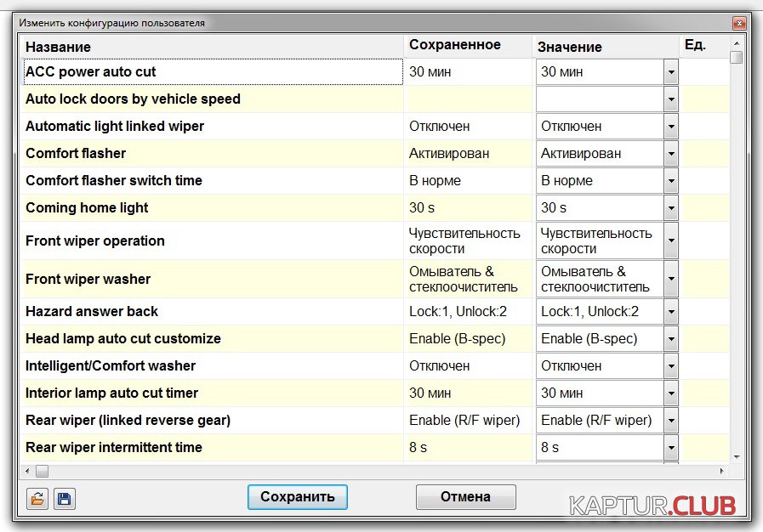Select Head lamp auto cut customize row name
The height and width of the screenshot is (532, 763).
pos(123,339)
